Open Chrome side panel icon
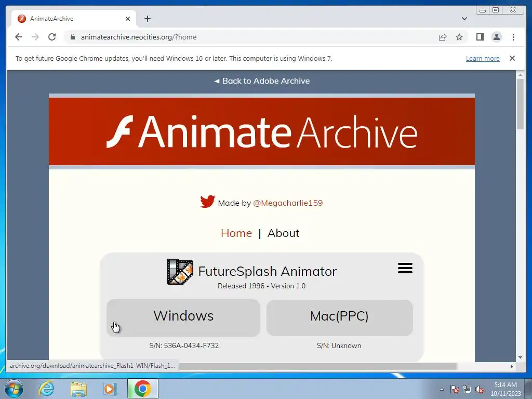Screen dimensions: 532x399 [x=480, y=37]
